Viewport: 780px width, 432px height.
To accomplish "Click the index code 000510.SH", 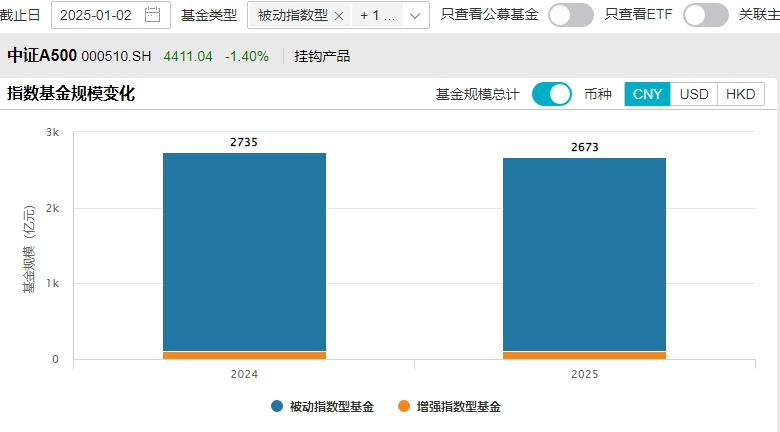I will 116,56.
